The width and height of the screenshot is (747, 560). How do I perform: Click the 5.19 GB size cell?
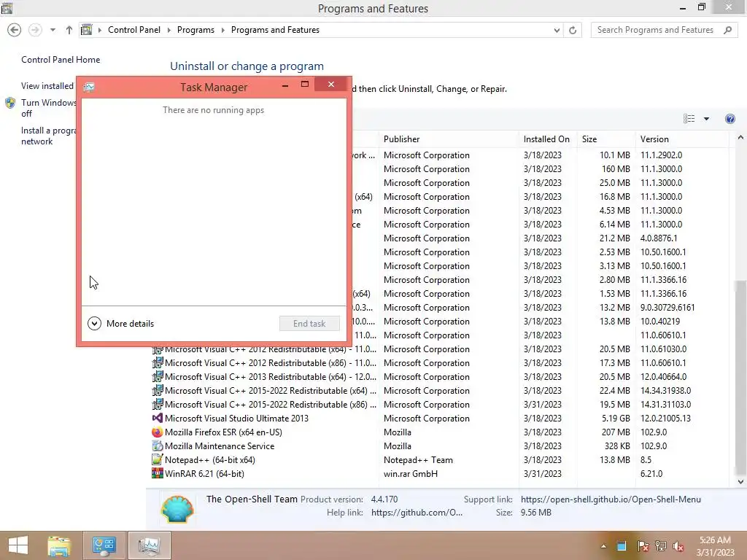click(616, 418)
